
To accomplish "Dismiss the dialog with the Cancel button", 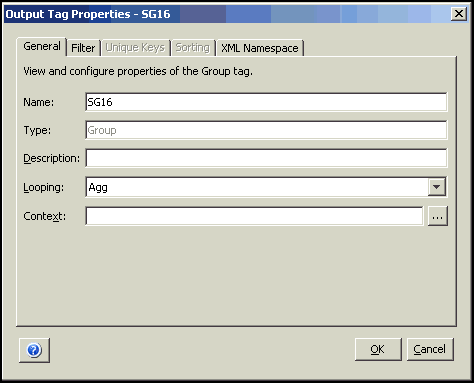I will [x=430, y=349].
